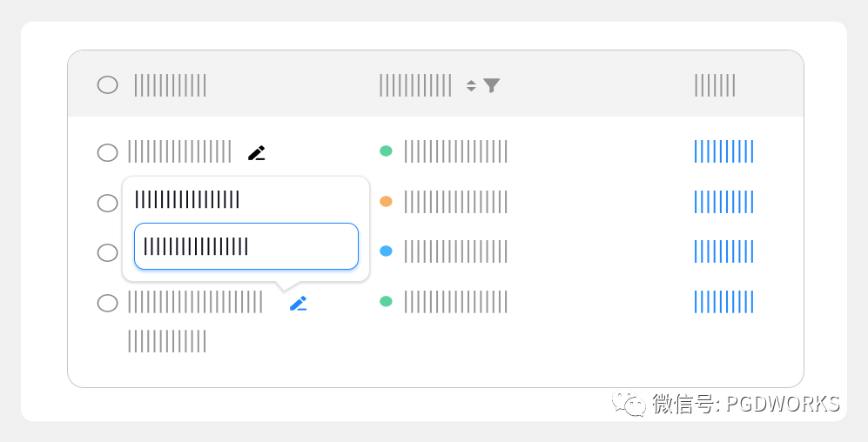868x442 pixels.
Task: Select the third row radio circle
Action: click(x=107, y=252)
